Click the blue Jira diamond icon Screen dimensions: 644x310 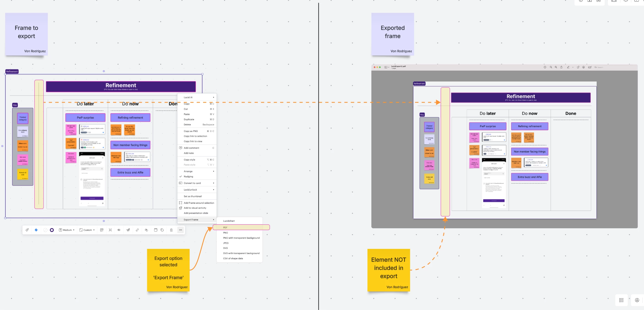coord(36,230)
